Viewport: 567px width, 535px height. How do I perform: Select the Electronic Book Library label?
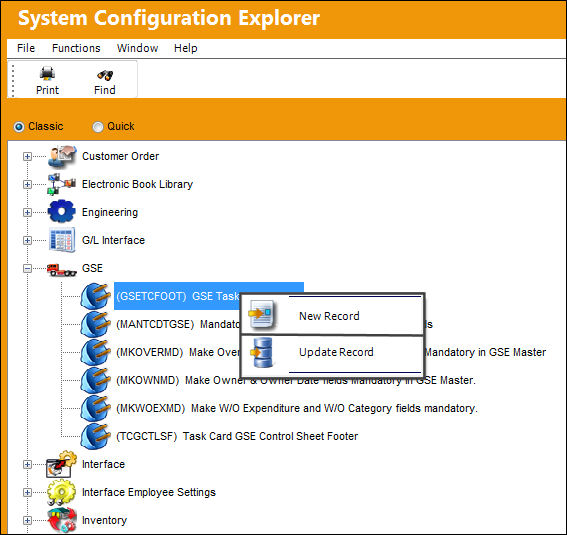coord(137,184)
